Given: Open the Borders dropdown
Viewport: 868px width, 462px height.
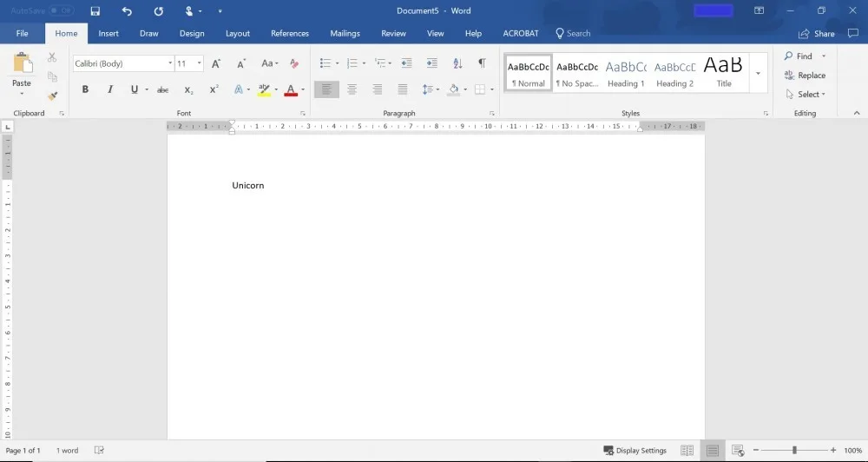Looking at the screenshot, I should click(x=491, y=89).
